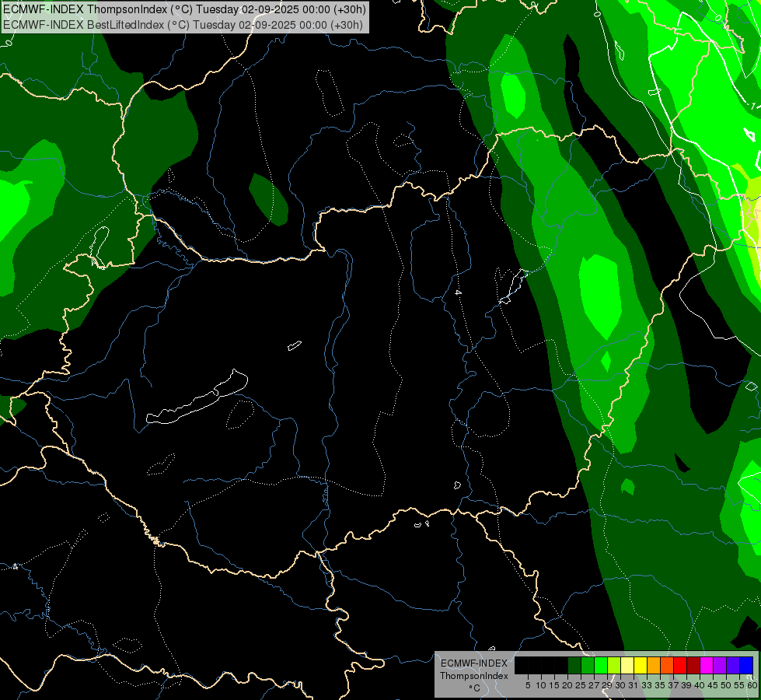Click the legend's ECMWF-INDEX label
This screenshot has width=761, height=700.
[x=474, y=663]
